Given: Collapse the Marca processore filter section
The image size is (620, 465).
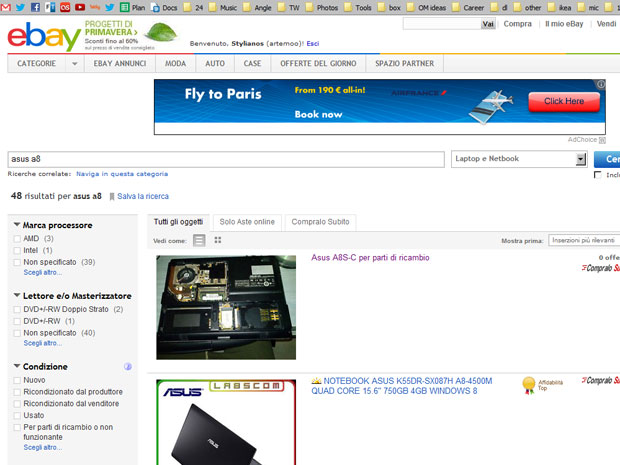Looking at the screenshot, I should point(17,225).
